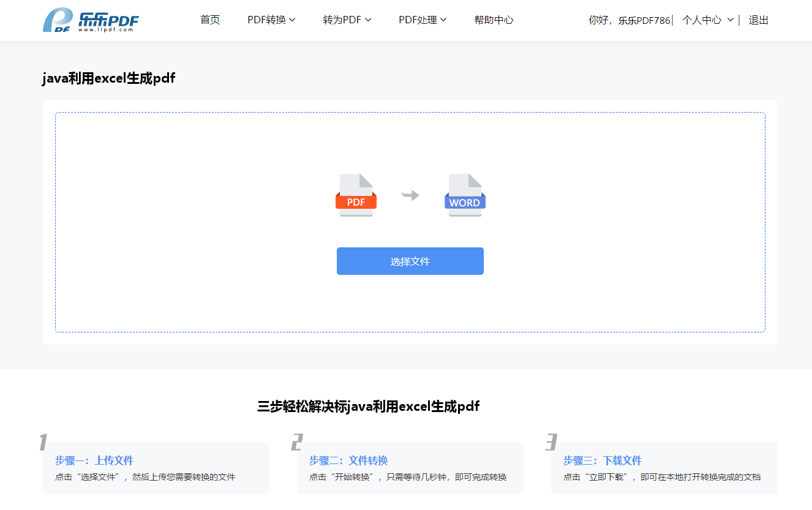Click the conversion arrow between file icons
This screenshot has width=812, height=510.
point(410,195)
